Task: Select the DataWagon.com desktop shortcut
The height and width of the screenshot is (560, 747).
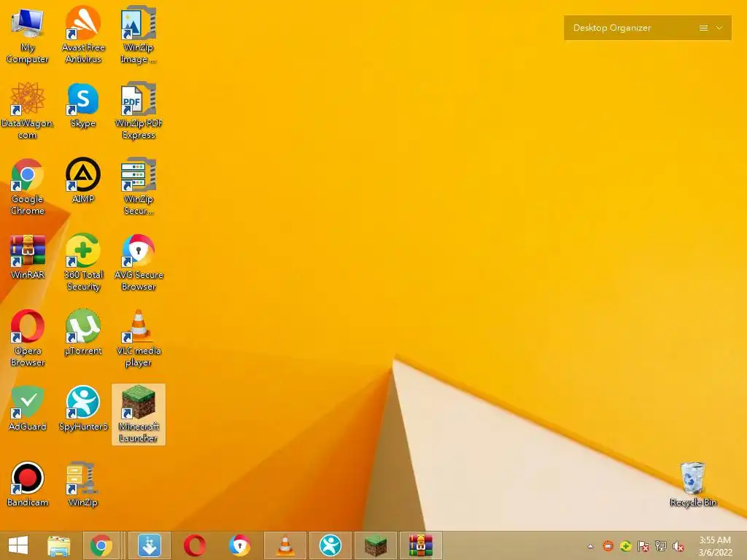Action: click(28, 111)
